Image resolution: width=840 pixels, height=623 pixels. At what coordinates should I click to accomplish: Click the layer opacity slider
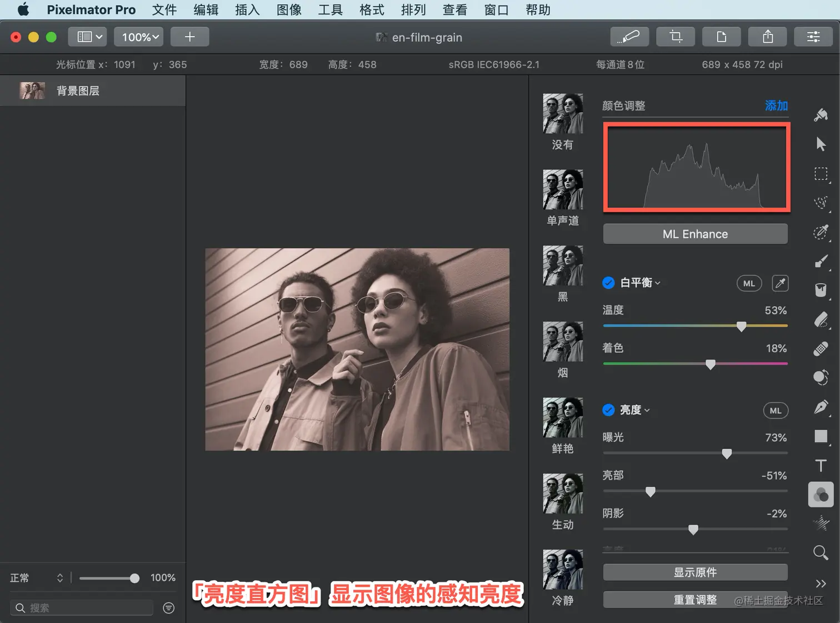pyautogui.click(x=109, y=579)
